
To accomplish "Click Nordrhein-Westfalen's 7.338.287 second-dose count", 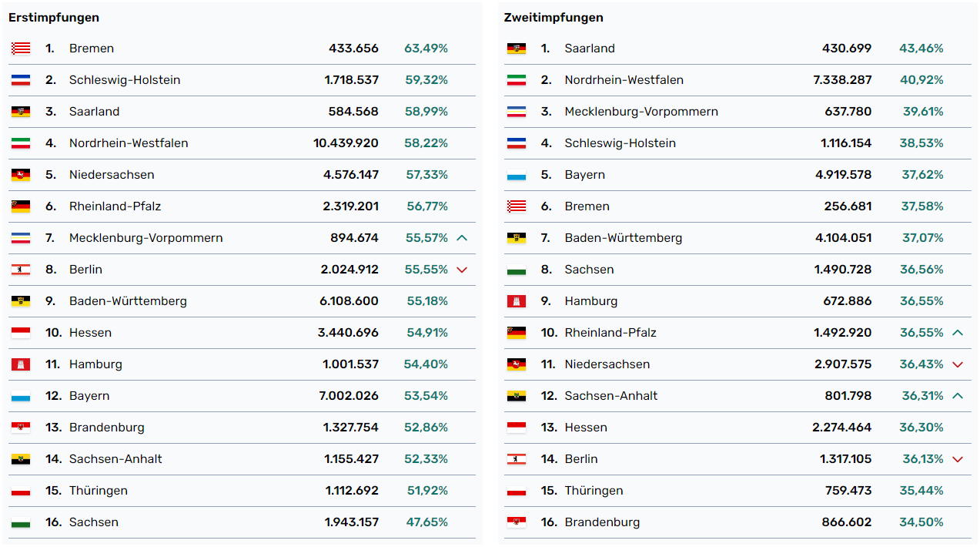I will 842,80.
